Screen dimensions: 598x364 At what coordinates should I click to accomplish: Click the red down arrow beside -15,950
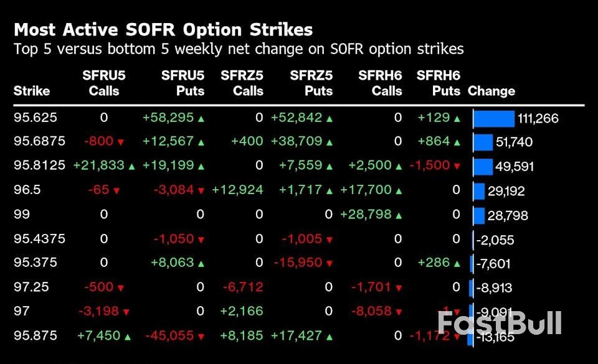click(329, 264)
